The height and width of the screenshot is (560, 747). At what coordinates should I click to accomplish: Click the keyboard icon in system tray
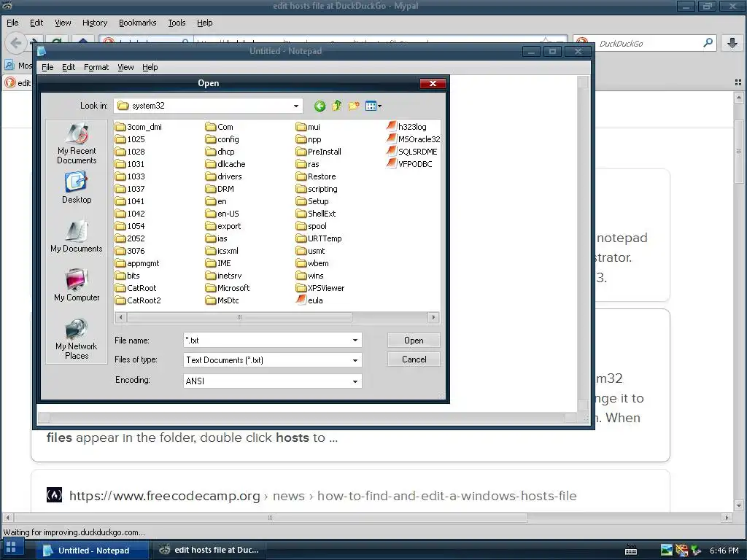[631, 550]
